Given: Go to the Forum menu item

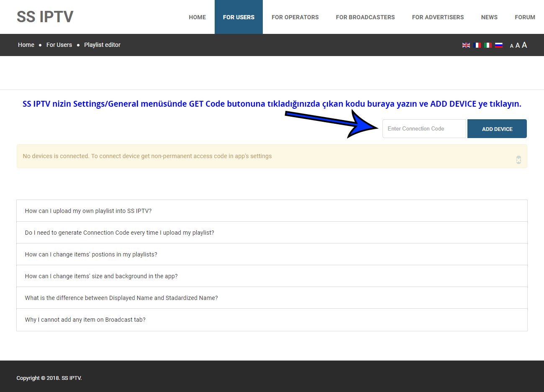Looking at the screenshot, I should 525,17.
